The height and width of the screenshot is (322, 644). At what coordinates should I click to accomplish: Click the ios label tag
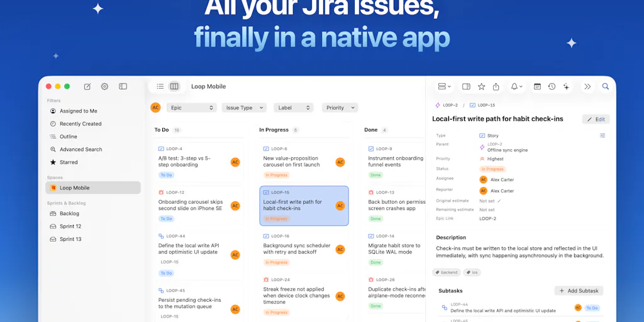(472, 272)
